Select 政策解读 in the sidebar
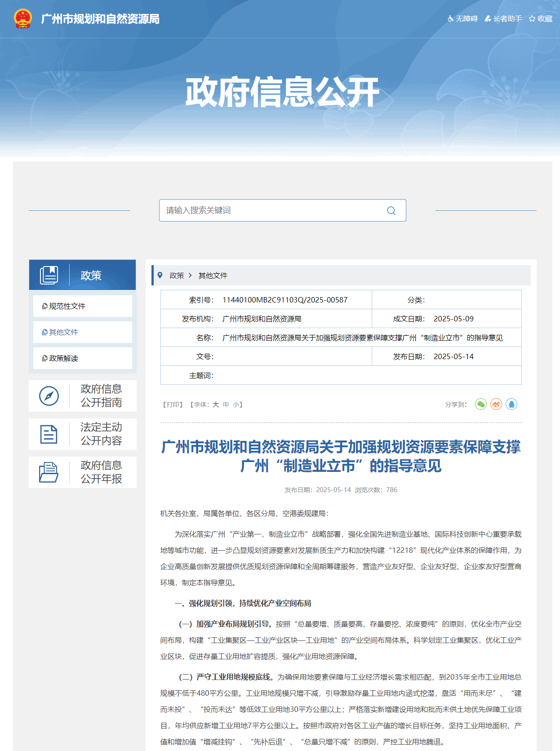This screenshot has width=560, height=751. click(63, 358)
